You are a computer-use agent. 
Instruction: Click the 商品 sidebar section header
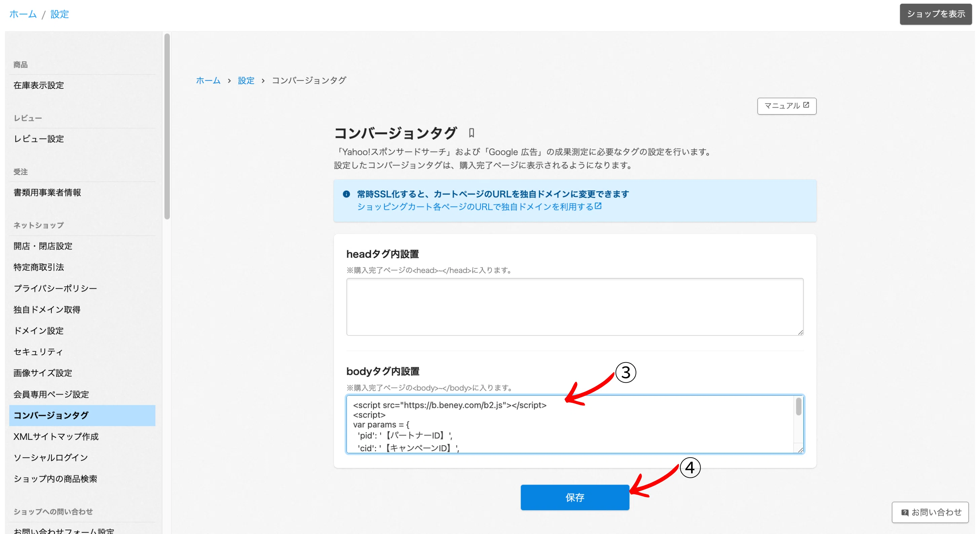[21, 65]
